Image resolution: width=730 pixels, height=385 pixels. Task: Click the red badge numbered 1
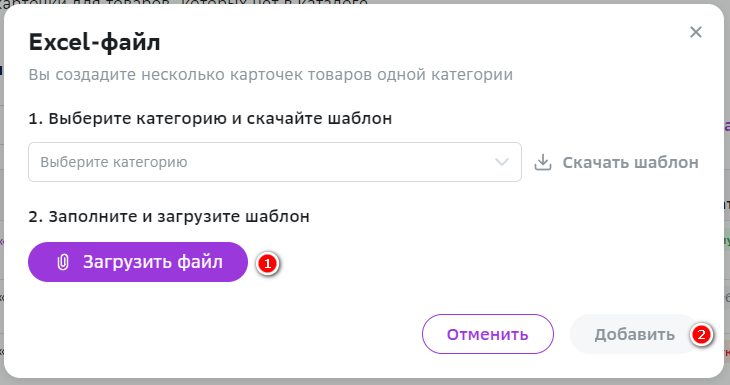tap(267, 264)
